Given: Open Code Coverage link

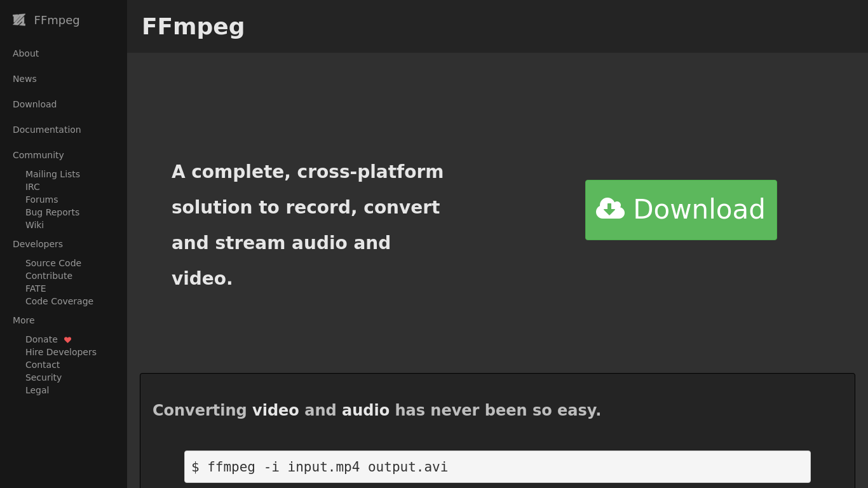Looking at the screenshot, I should coord(59,301).
